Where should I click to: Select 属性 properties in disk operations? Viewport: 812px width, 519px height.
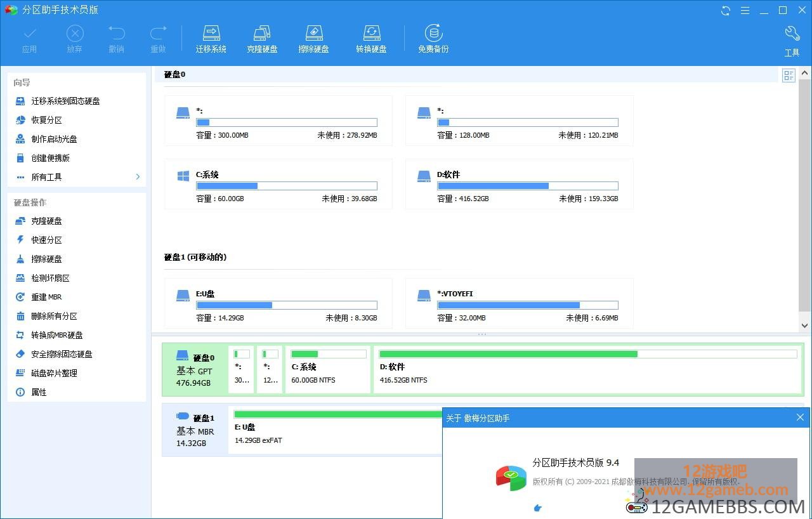click(39, 392)
